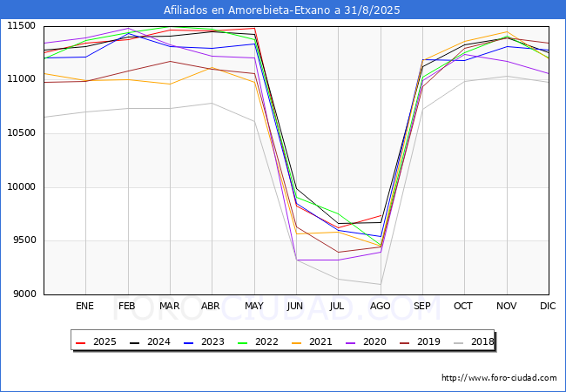The width and height of the screenshot is (566, 392).
Task: Select the DIC label on the x-axis
Action: point(548,306)
